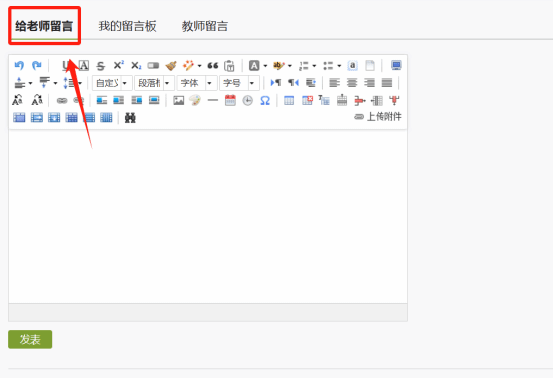This screenshot has width=554, height=379.
Task: Expand the 段落 paragraph format dropdown
Action: (154, 83)
